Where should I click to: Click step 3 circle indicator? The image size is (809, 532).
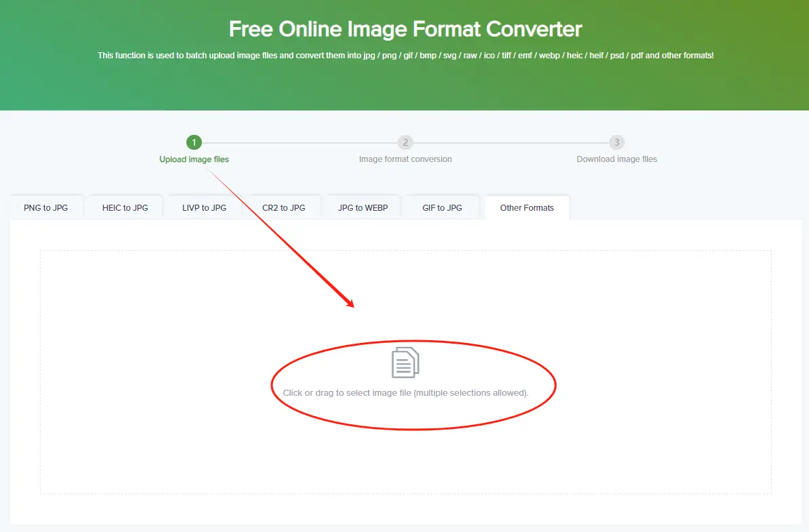point(617,142)
